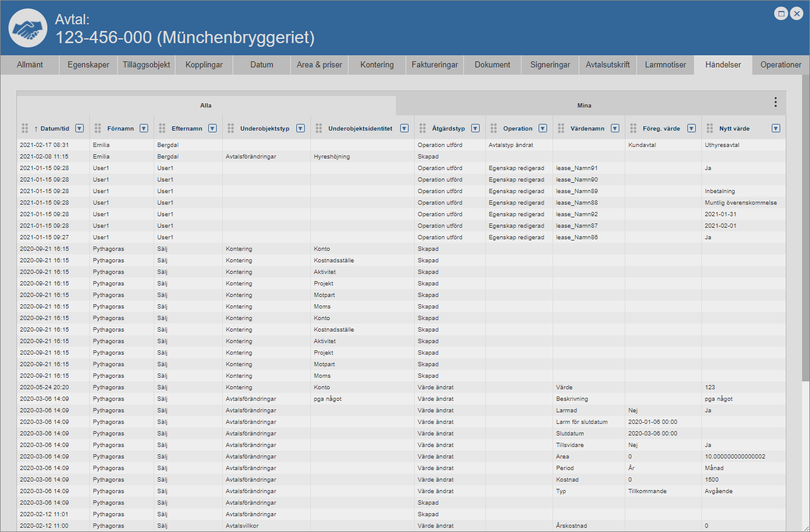Open filter dropdown for Operation column

click(543, 128)
